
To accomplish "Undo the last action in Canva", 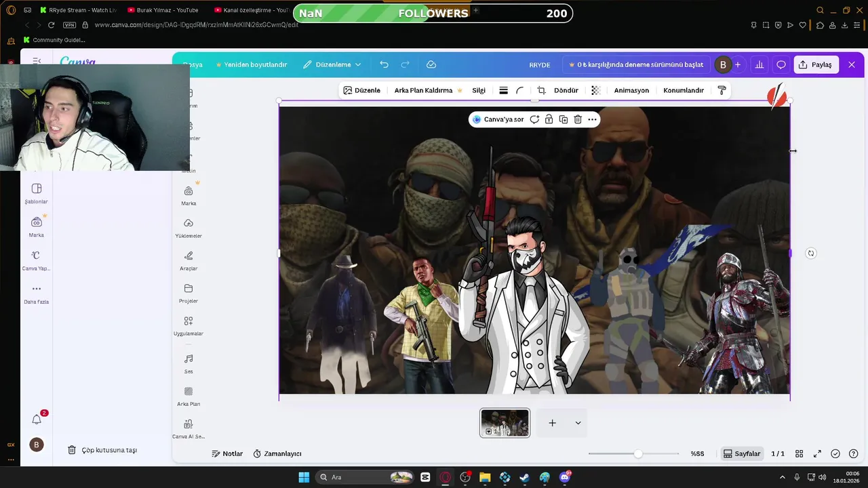I will 384,64.
